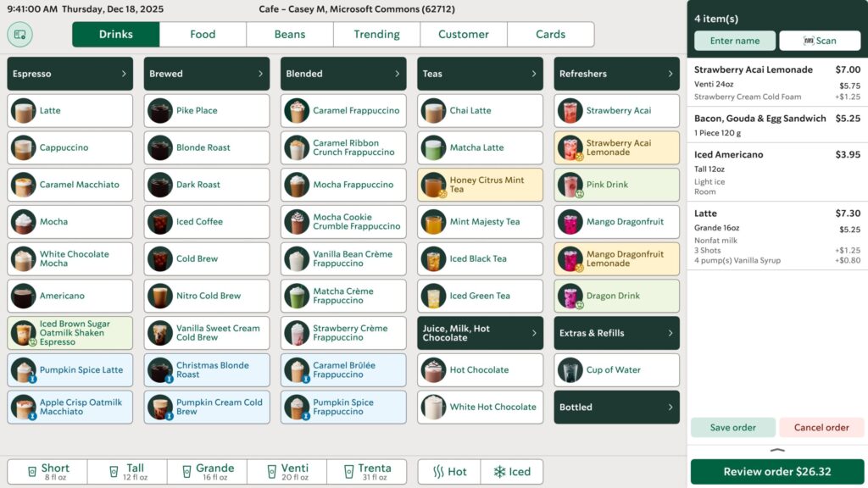
Task: Select the Tall 12 fl oz size
Action: click(x=127, y=471)
